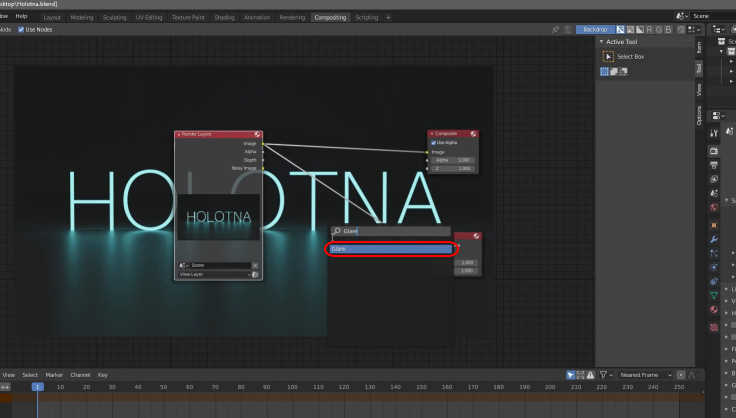This screenshot has width=736, height=418.
Task: Toggle node snapping magnet icon
Action: [681, 29]
